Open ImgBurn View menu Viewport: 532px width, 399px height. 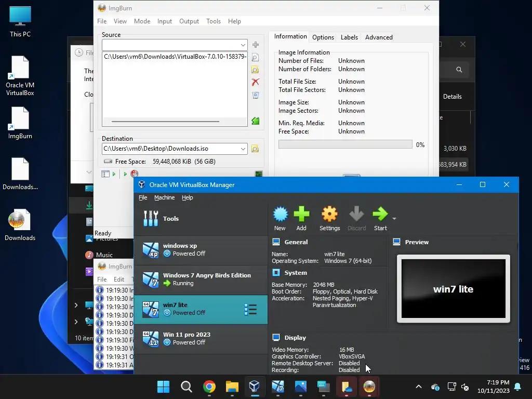click(120, 21)
